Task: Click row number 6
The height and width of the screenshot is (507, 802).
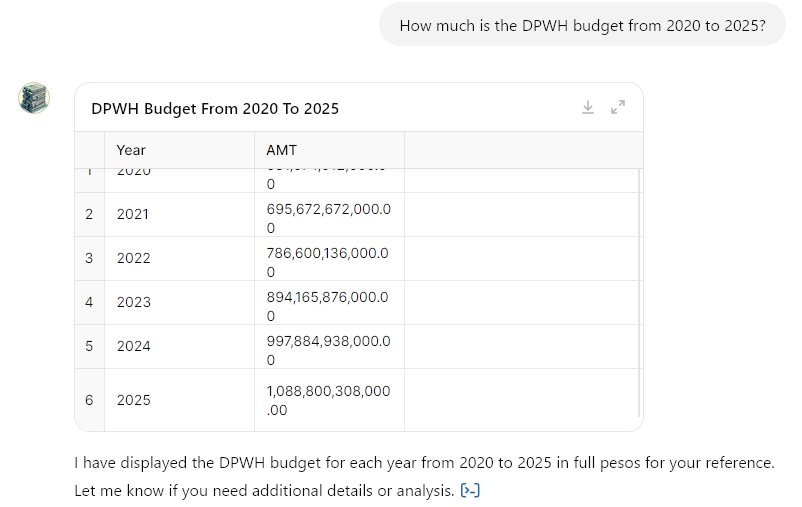Action: coord(90,400)
